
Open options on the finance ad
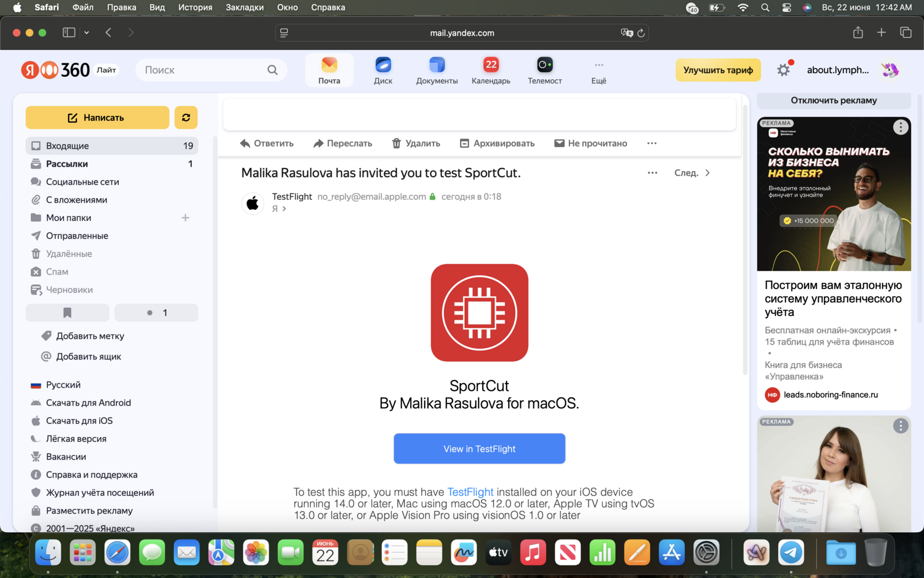900,127
